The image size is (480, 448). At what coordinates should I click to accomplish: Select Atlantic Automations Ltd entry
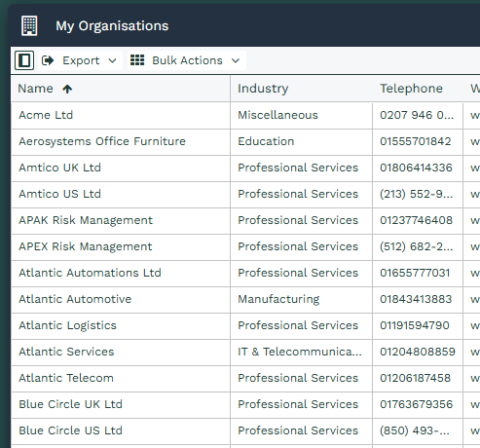point(90,273)
